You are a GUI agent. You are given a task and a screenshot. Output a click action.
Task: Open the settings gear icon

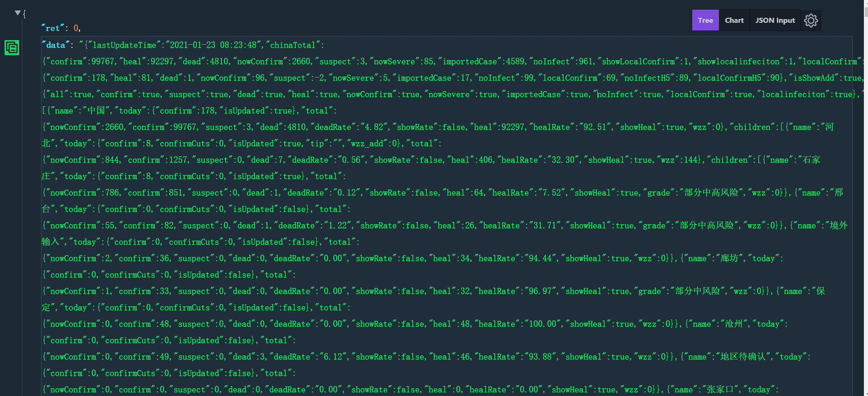811,21
